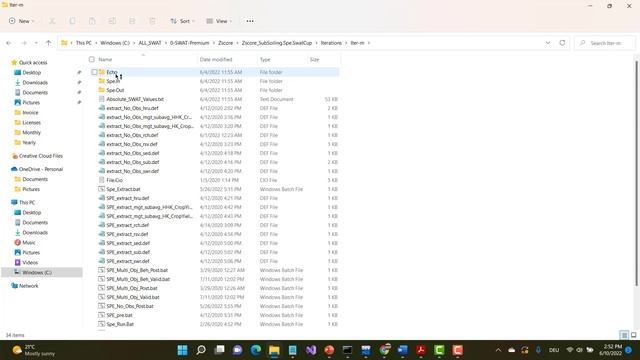
Task: Switch to Details view using the status bar icon
Action: (x=624, y=335)
